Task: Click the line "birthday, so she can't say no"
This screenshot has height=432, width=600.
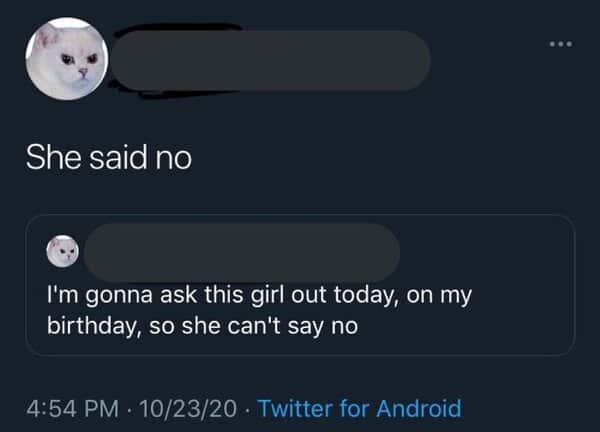Action: [x=202, y=326]
